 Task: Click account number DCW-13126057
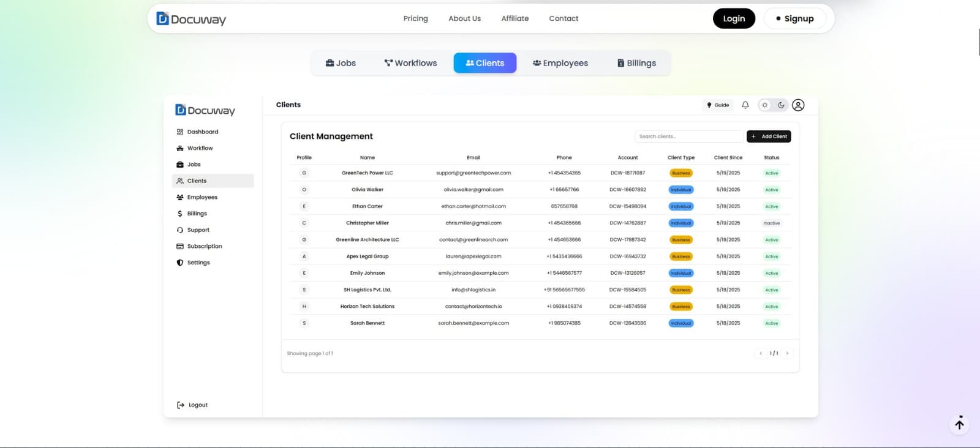click(628, 273)
